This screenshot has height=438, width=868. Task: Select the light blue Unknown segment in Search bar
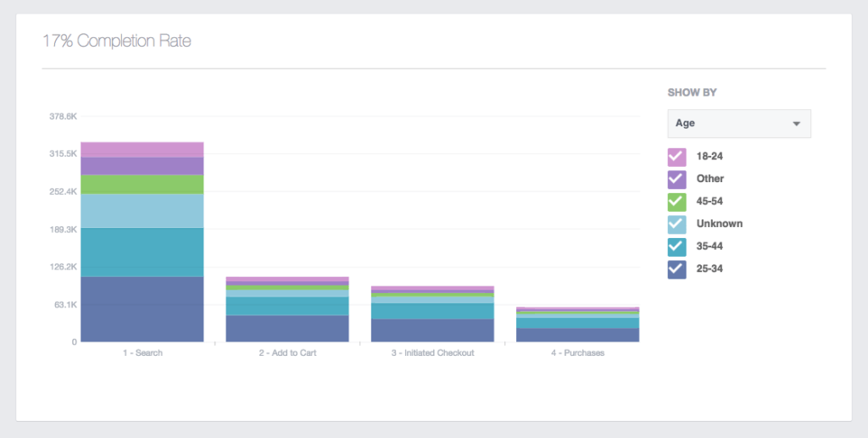coord(142,211)
